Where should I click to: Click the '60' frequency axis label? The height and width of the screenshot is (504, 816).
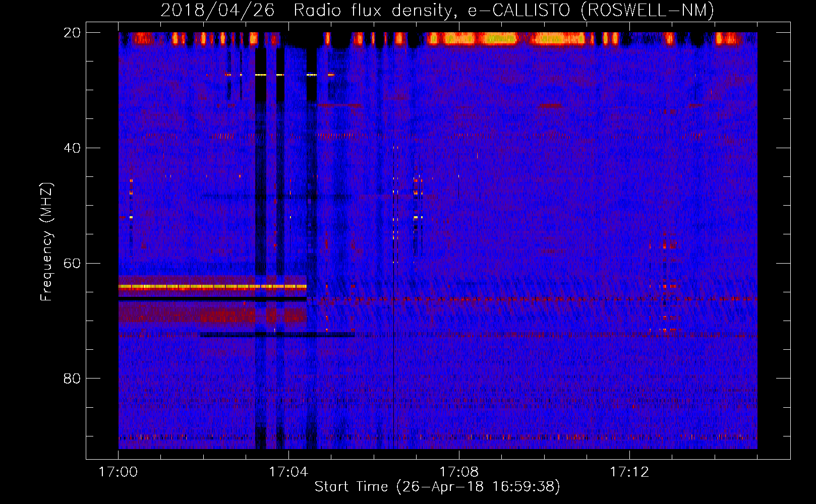click(72, 263)
